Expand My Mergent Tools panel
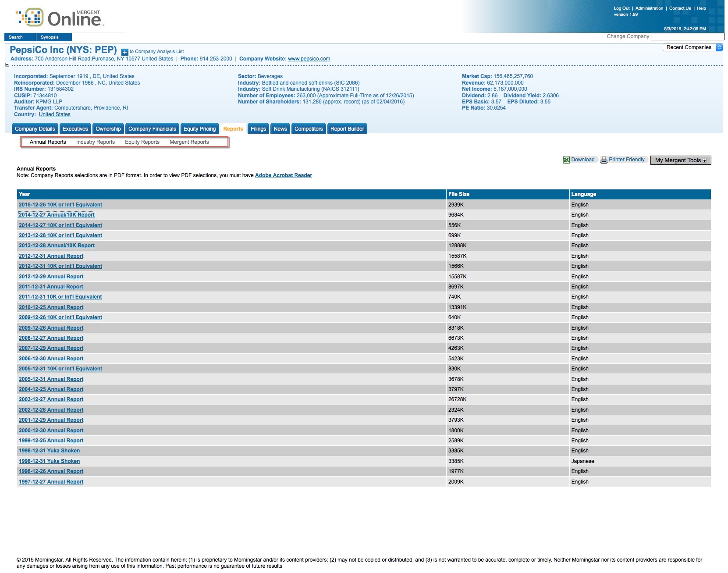 tap(681, 160)
